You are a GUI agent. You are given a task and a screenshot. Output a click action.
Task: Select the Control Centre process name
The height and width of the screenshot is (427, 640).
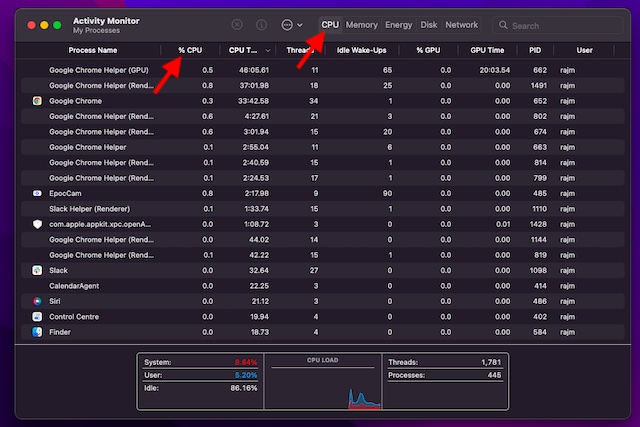(x=74, y=317)
